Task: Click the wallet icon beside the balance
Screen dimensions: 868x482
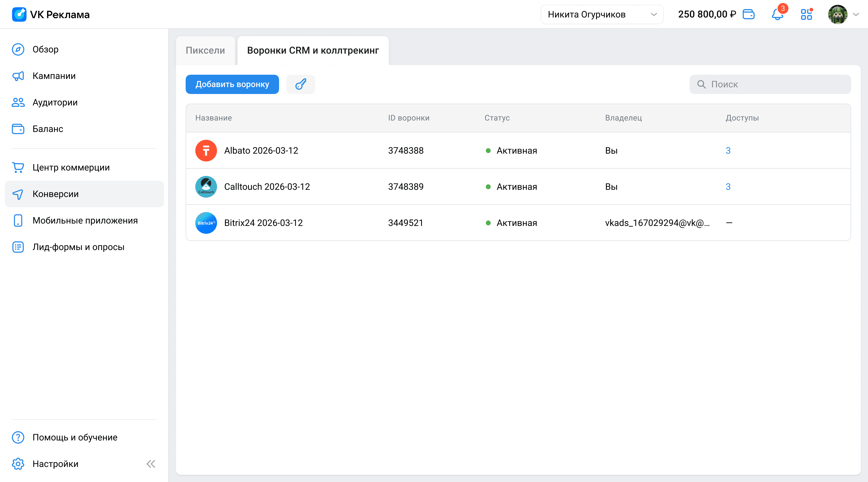Action: (x=748, y=14)
